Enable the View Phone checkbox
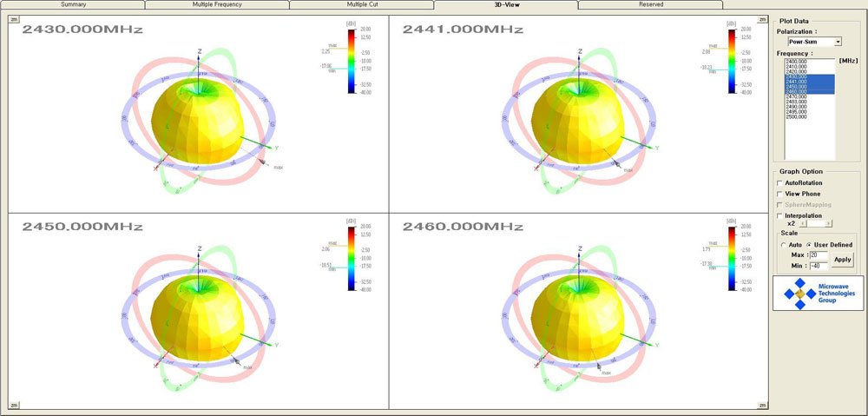The height and width of the screenshot is (416, 868). [x=780, y=194]
